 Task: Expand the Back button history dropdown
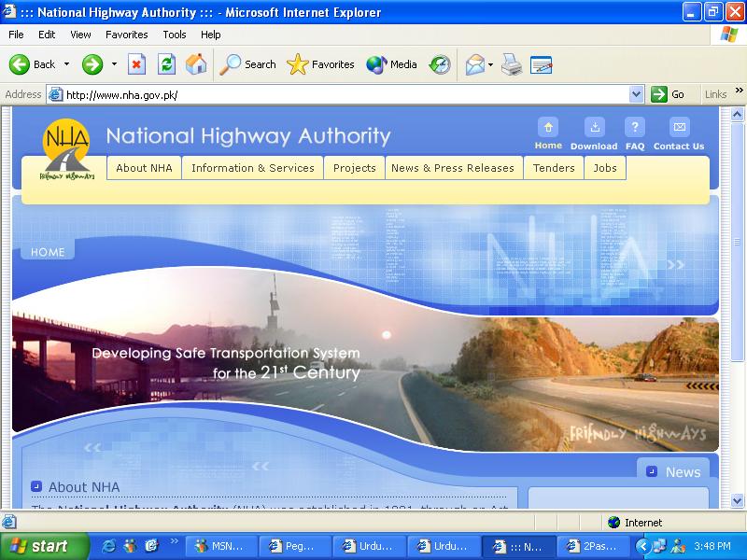pos(66,64)
